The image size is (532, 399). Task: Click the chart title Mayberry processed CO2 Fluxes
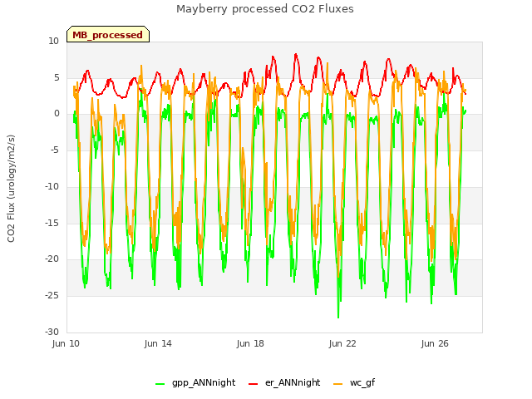click(265, 9)
